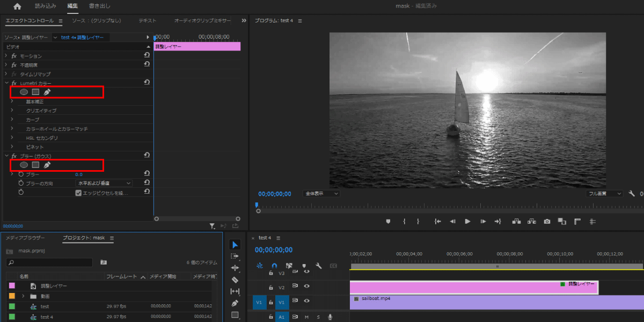Click the Program monitor playhead marker
644x322 pixels.
[257, 204]
